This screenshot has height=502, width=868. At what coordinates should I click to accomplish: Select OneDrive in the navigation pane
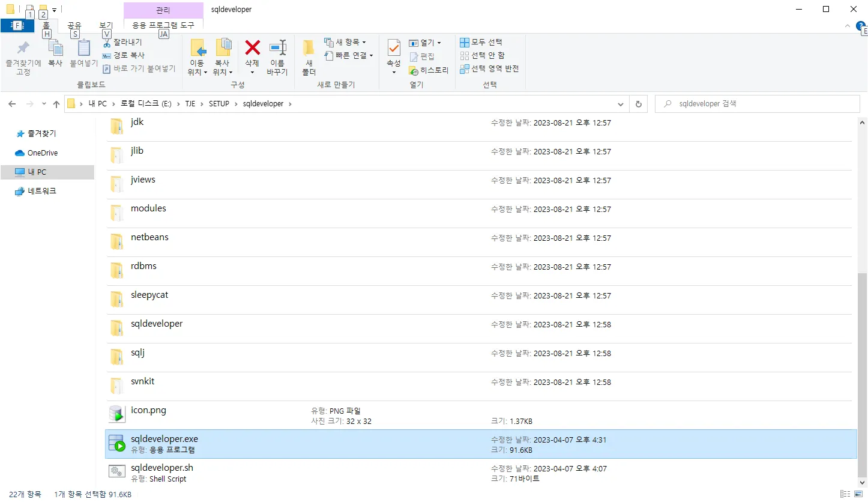click(43, 153)
